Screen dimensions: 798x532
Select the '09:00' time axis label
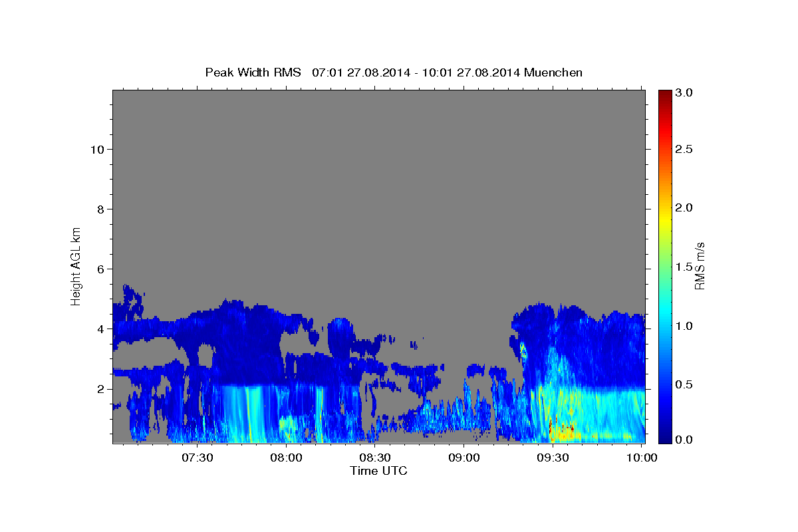[464, 458]
